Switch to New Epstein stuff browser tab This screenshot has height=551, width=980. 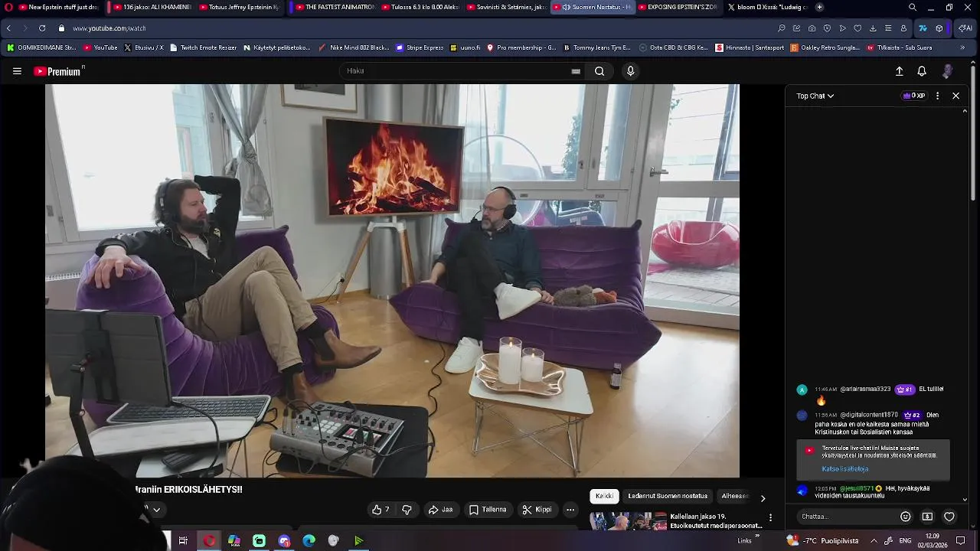pos(58,7)
